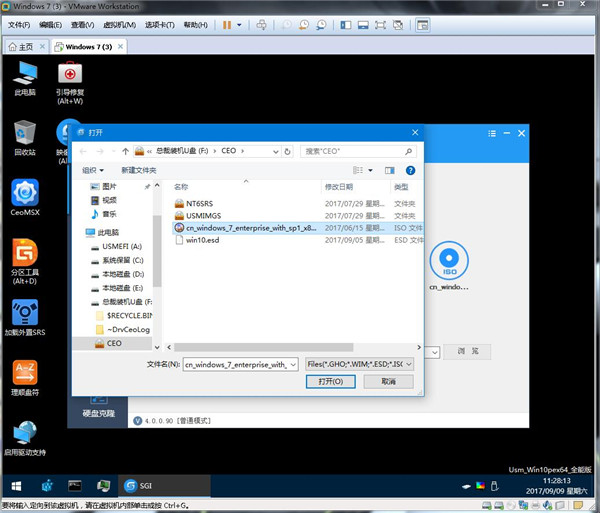Viewport: 600px width, 513px height.
Task: Open help icon in Open dialog
Action: (410, 170)
